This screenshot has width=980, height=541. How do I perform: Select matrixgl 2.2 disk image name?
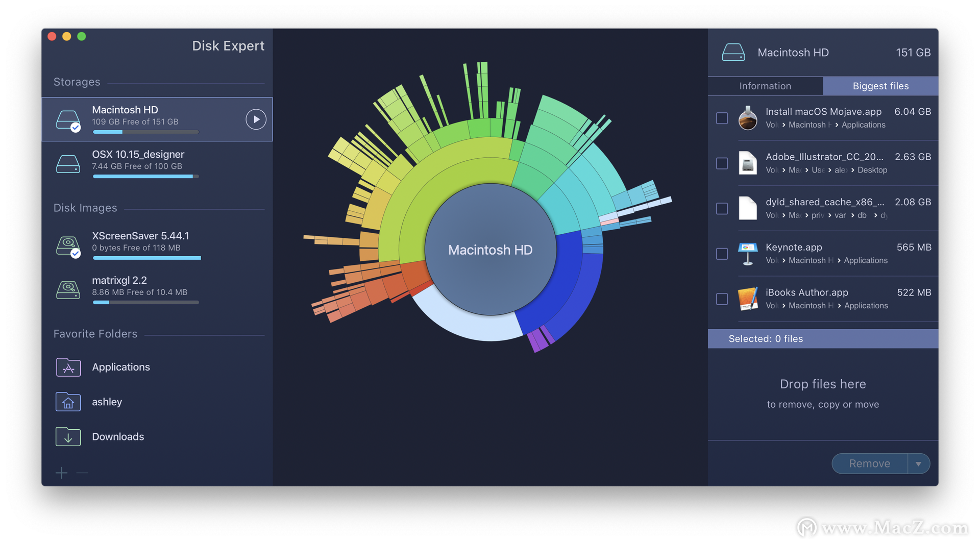119,280
